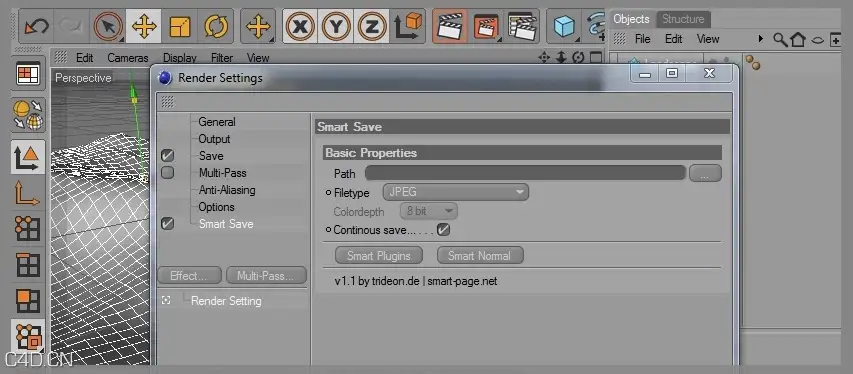
Task: Toggle the Y axis lock
Action: [x=336, y=26]
